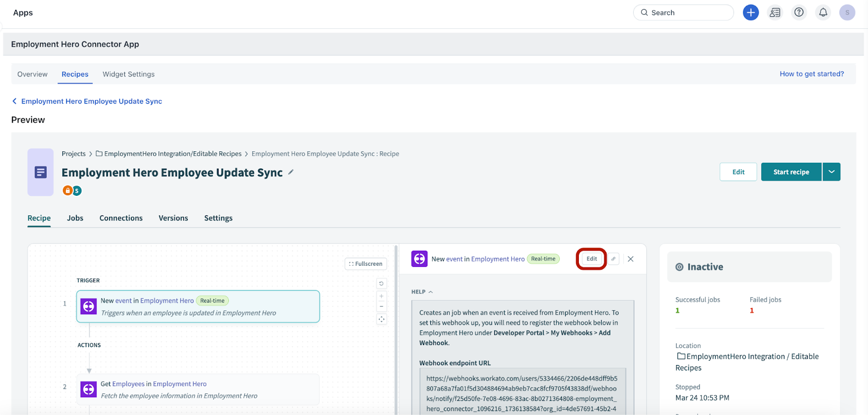The width and height of the screenshot is (868, 415).
Task: Click the Inactive status icon
Action: (x=679, y=267)
